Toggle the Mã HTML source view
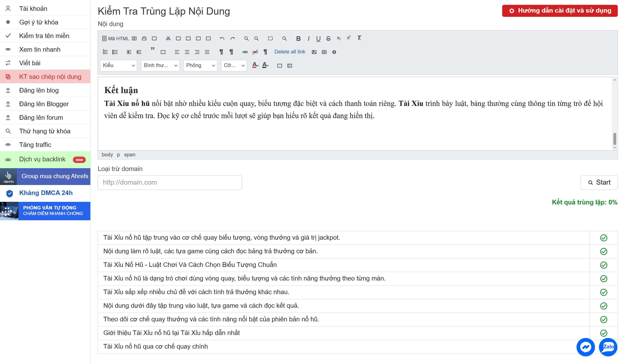625x364 pixels. coord(116,38)
